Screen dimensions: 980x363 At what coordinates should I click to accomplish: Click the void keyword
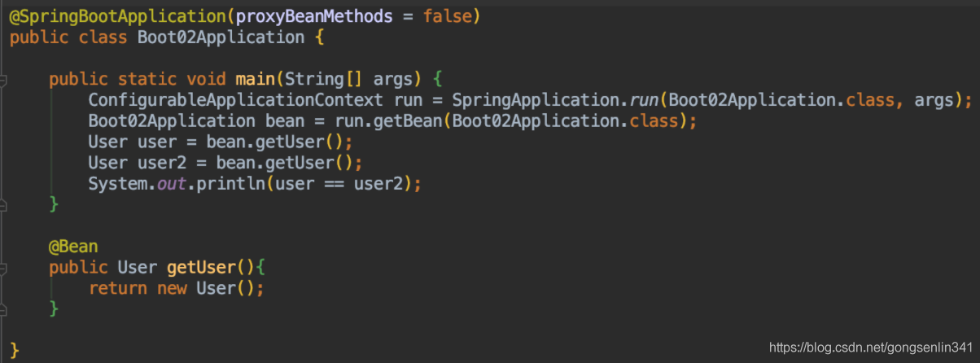click(206, 79)
